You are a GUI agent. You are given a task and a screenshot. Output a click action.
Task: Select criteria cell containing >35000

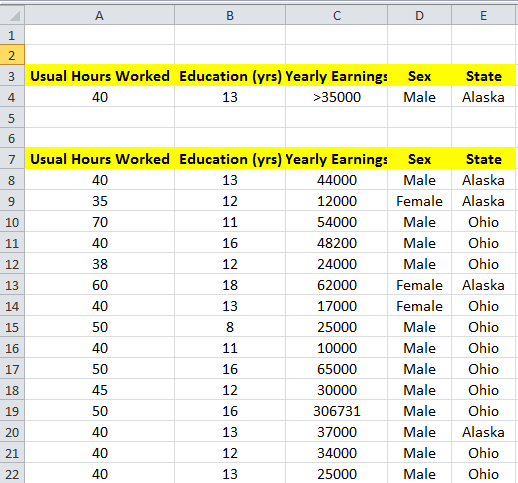[337, 97]
